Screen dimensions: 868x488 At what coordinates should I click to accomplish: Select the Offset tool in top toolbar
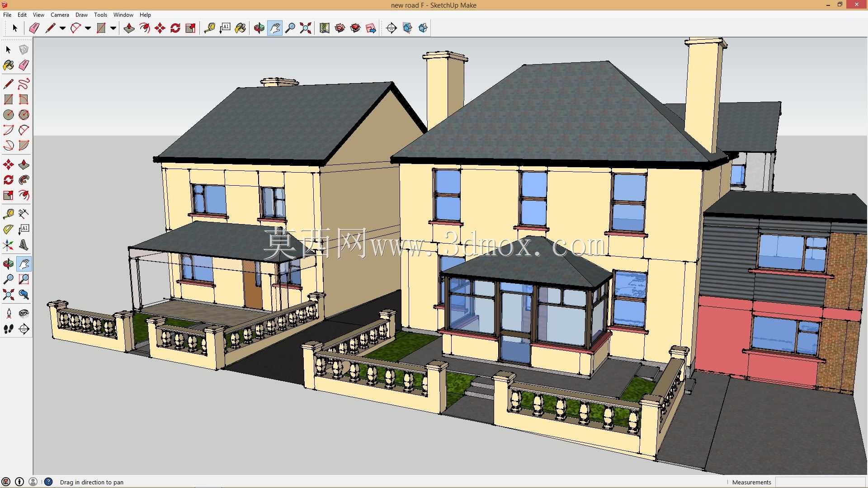pyautogui.click(x=145, y=28)
